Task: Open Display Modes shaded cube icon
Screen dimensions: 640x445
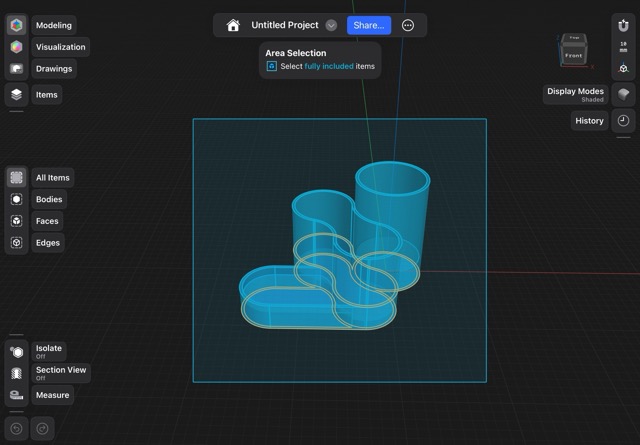Action: (623, 95)
